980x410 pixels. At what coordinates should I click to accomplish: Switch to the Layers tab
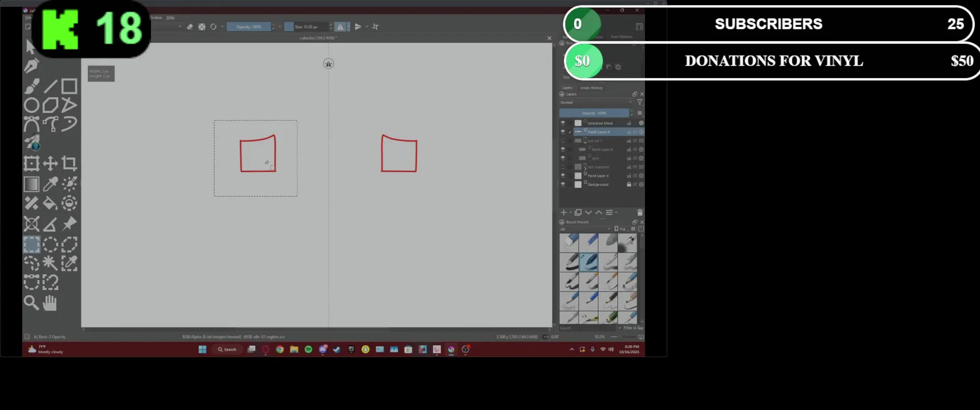tap(568, 88)
